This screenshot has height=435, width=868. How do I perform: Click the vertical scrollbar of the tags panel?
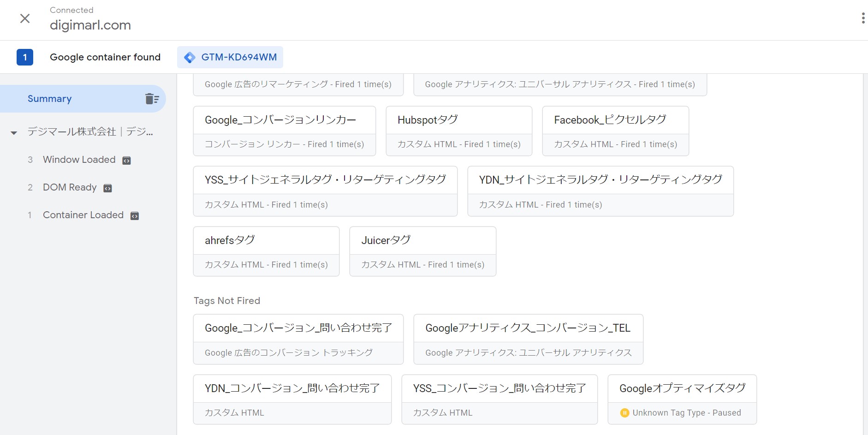[x=865, y=254]
